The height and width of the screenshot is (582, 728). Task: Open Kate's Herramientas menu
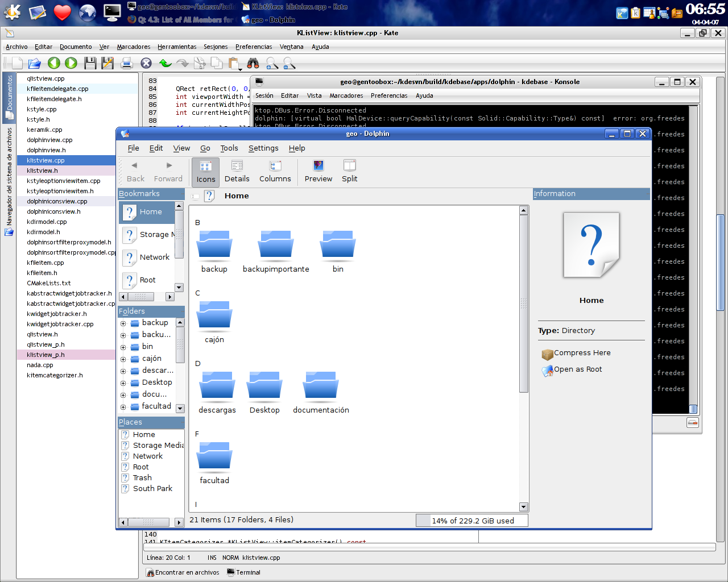coord(177,47)
